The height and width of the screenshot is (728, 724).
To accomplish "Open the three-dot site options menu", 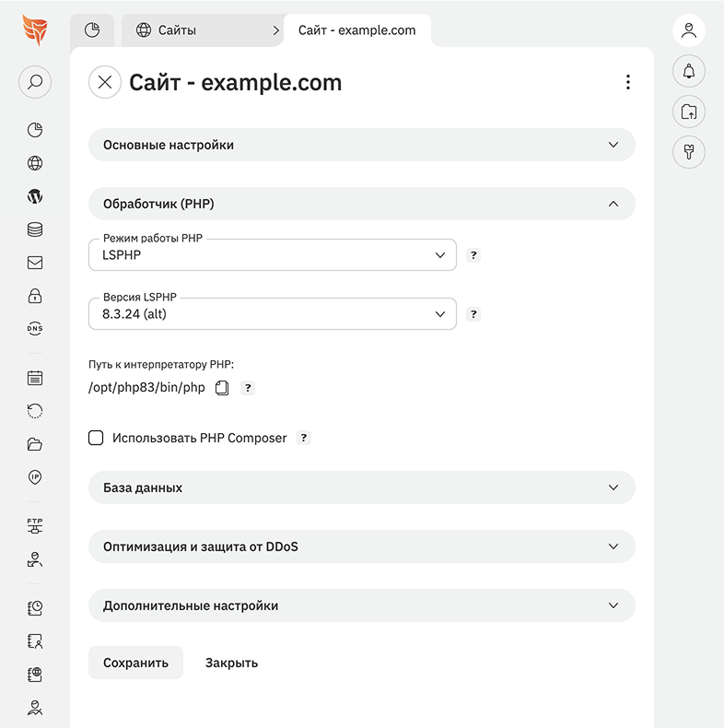I will coord(628,82).
